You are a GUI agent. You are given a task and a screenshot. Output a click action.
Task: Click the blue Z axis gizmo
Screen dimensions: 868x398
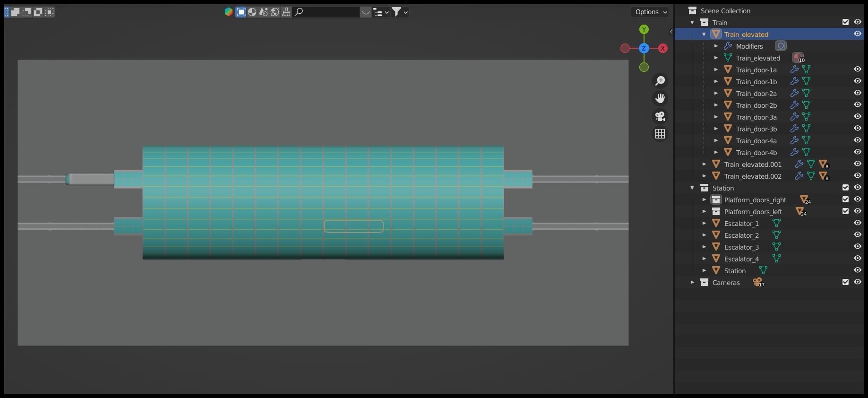(x=644, y=48)
